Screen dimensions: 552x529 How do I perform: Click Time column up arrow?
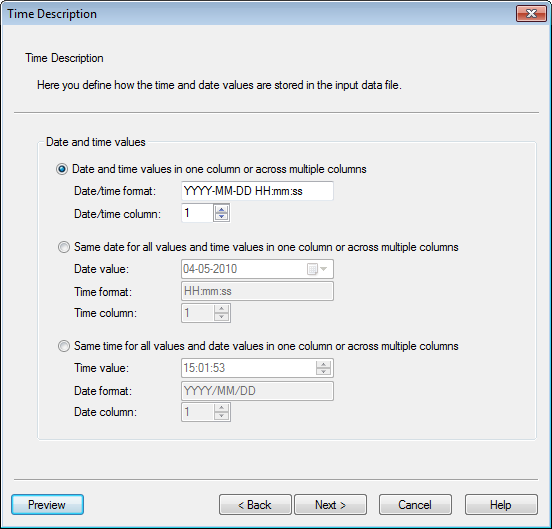(x=221, y=309)
